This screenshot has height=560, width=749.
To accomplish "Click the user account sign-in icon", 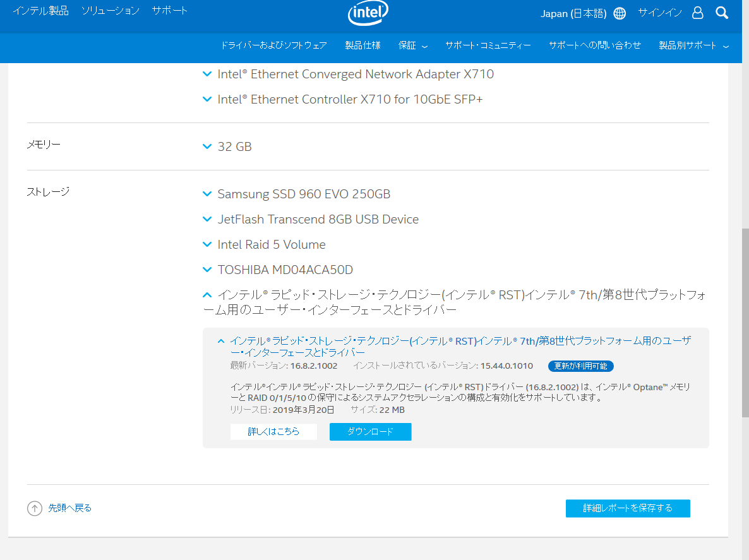I will tap(697, 13).
